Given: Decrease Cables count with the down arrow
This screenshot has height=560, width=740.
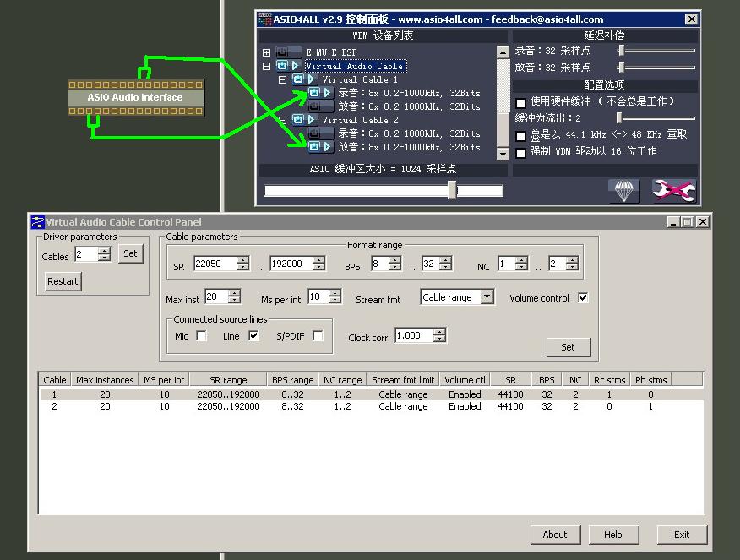Looking at the screenshot, I should (x=104, y=258).
